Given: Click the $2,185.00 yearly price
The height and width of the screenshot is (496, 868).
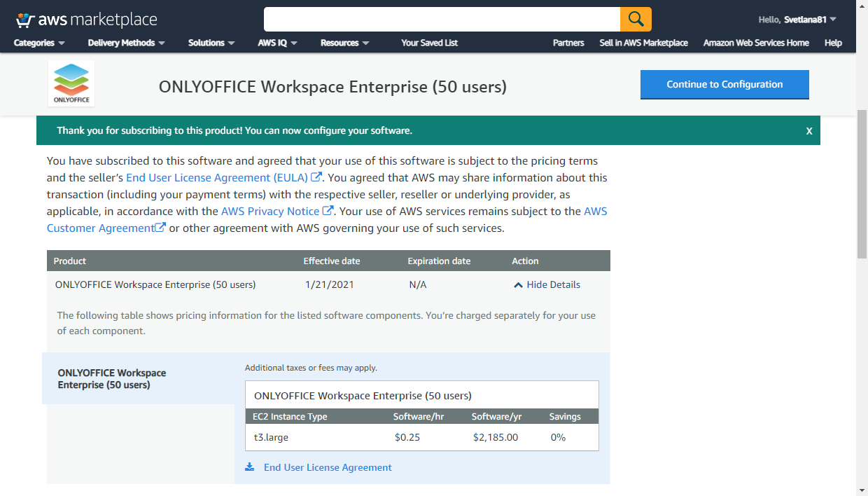Looking at the screenshot, I should [x=496, y=437].
